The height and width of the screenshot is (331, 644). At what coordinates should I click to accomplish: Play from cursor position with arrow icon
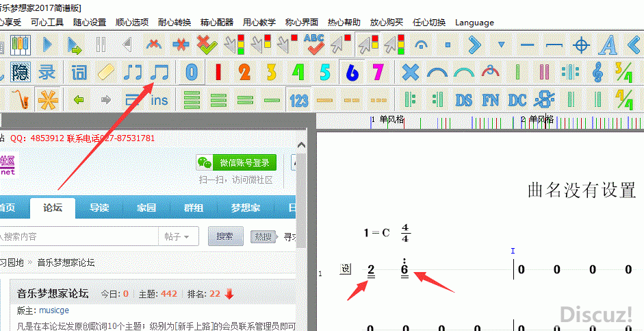point(75,45)
